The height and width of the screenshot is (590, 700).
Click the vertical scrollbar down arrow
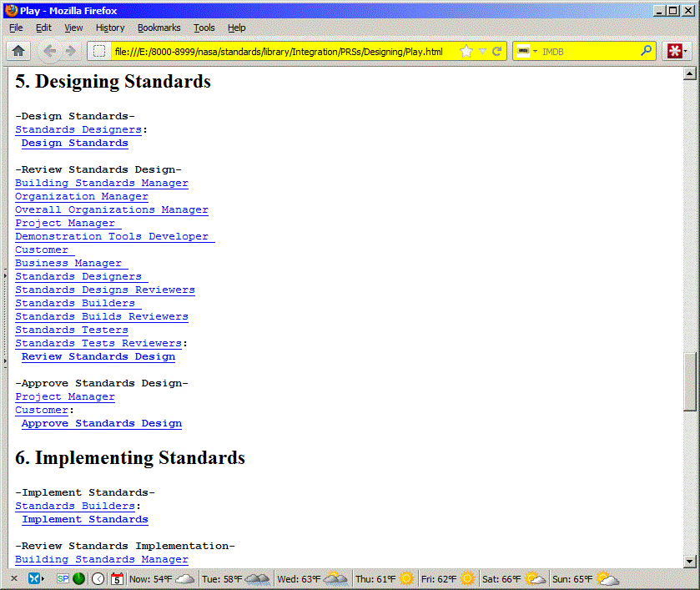click(x=689, y=562)
